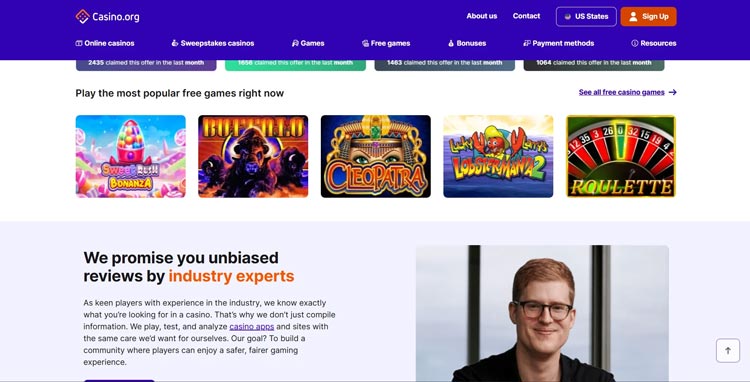
Task: Click the Payment methods nav icon
Action: coord(527,43)
